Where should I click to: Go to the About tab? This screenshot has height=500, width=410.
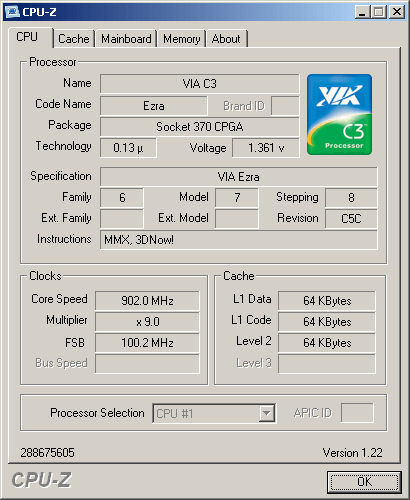pos(226,39)
